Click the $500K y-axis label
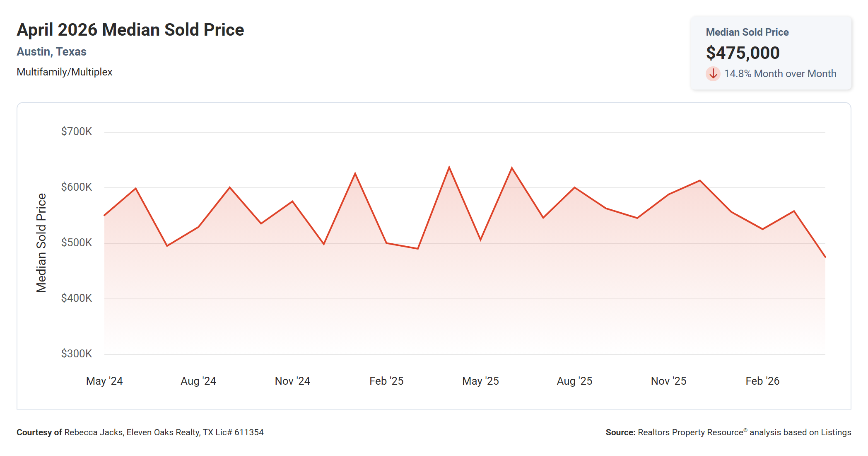Image resolution: width=868 pixels, height=456 pixels. [x=77, y=243]
